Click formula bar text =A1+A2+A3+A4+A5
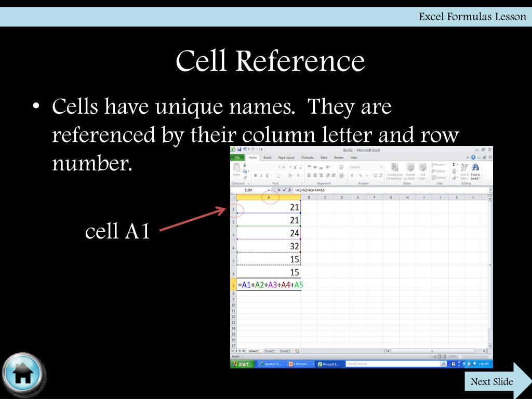 click(310, 190)
